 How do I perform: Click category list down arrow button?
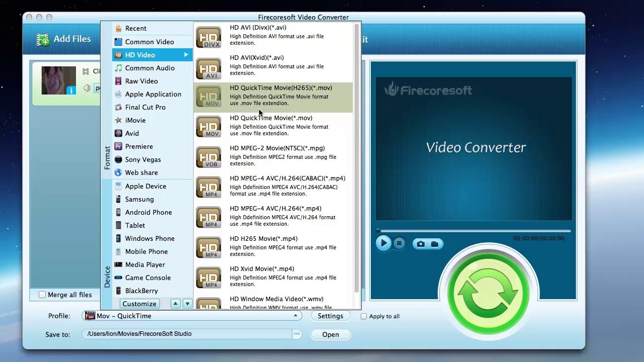pos(187,304)
